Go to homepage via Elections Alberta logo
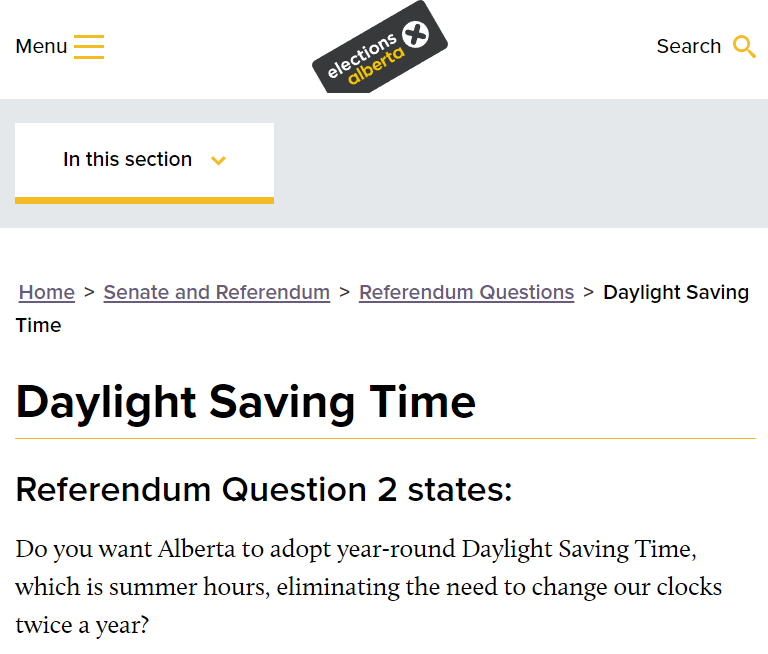The height and width of the screenshot is (654, 768). tap(380, 47)
